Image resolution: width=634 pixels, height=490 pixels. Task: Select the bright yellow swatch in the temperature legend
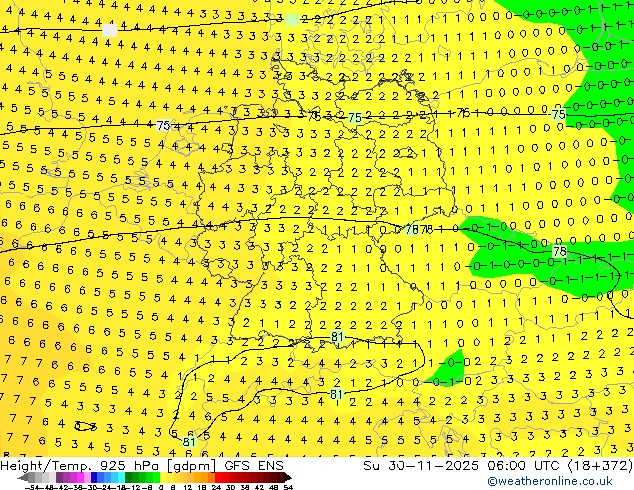tap(163, 477)
